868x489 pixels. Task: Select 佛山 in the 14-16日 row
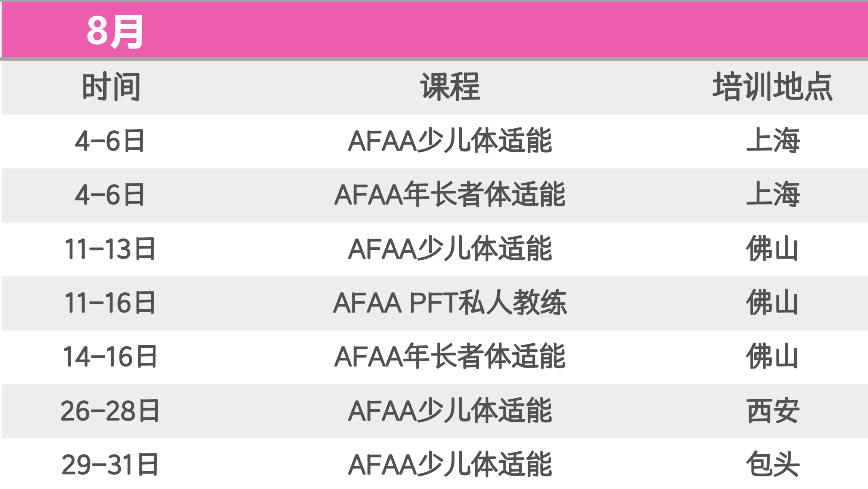[x=772, y=357]
